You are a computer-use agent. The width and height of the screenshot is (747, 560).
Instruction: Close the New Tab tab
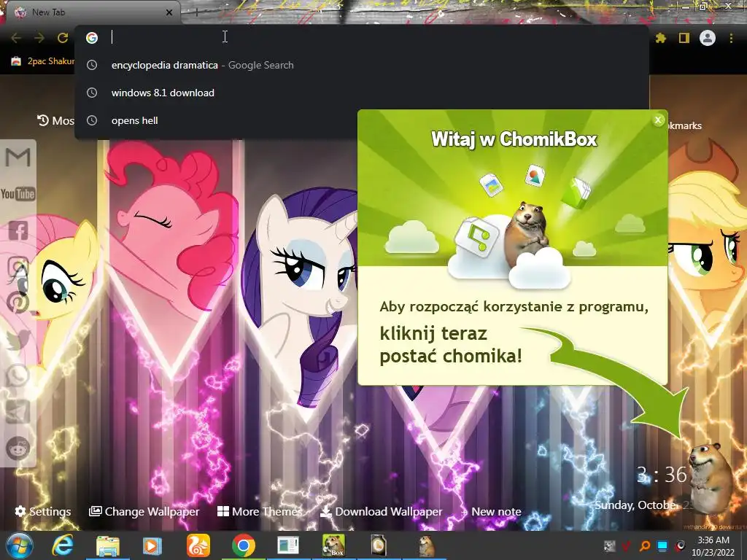[x=169, y=12]
